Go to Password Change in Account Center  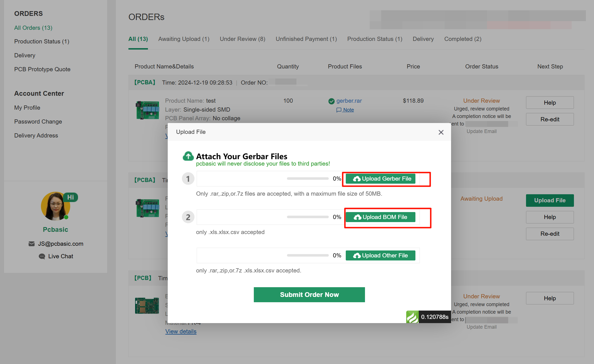click(38, 122)
